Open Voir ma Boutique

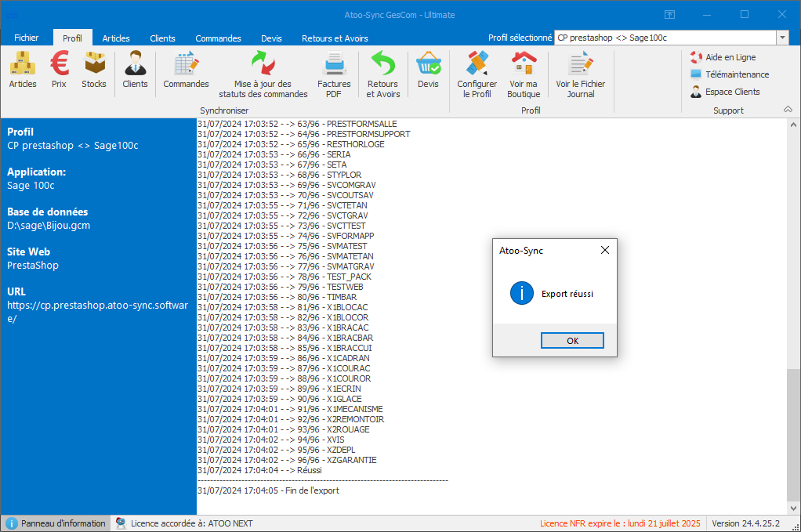[x=524, y=74]
